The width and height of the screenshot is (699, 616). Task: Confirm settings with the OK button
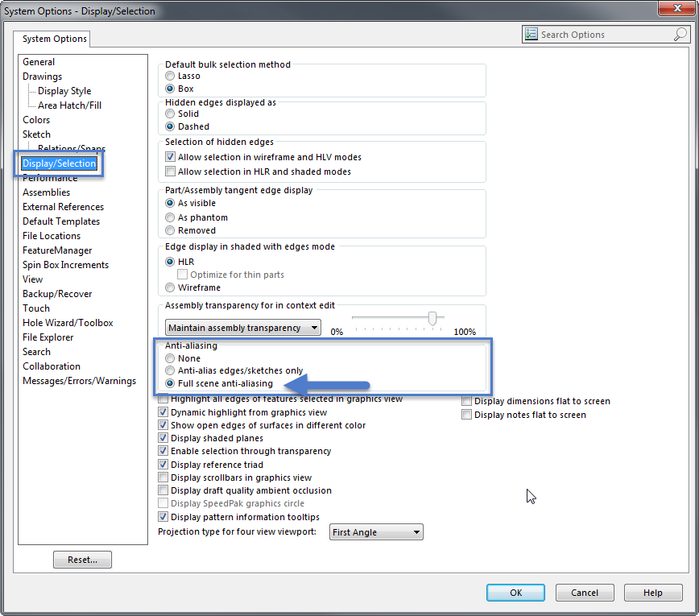click(515, 592)
